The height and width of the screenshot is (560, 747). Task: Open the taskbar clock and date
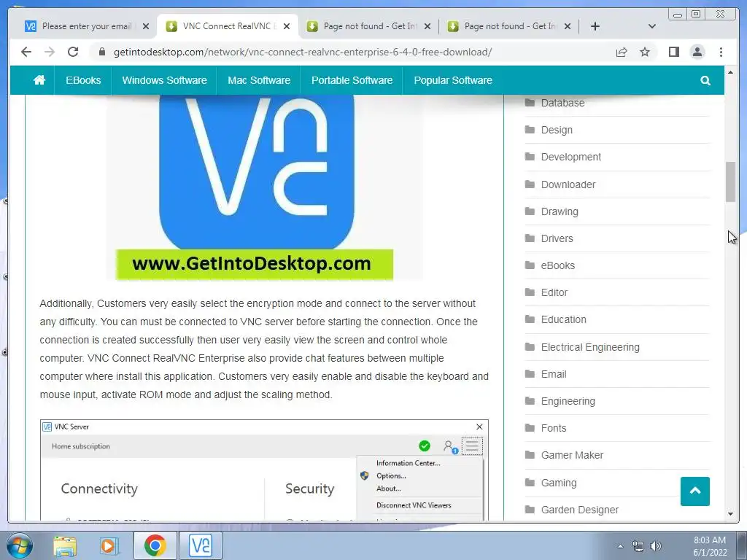tap(709, 546)
